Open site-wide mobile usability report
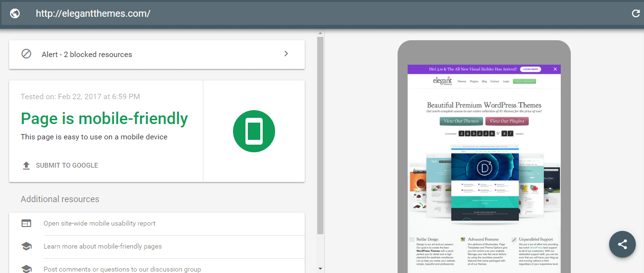The image size is (644, 273). pos(100,223)
